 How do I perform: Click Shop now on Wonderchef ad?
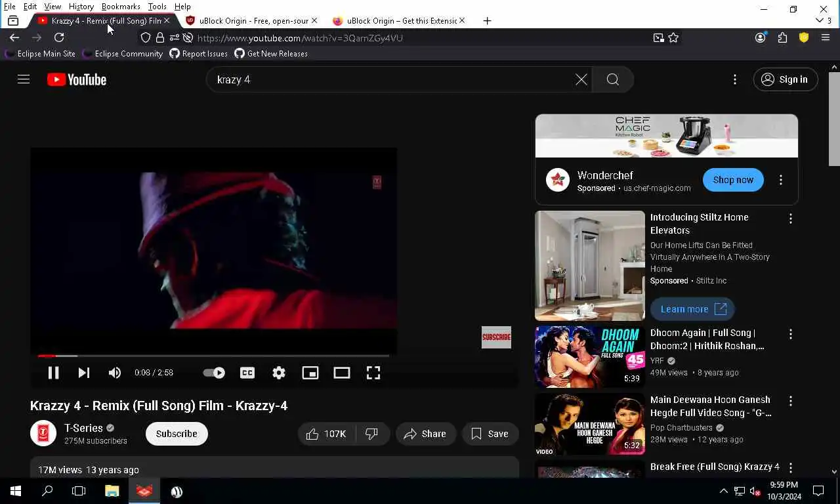[x=733, y=180]
